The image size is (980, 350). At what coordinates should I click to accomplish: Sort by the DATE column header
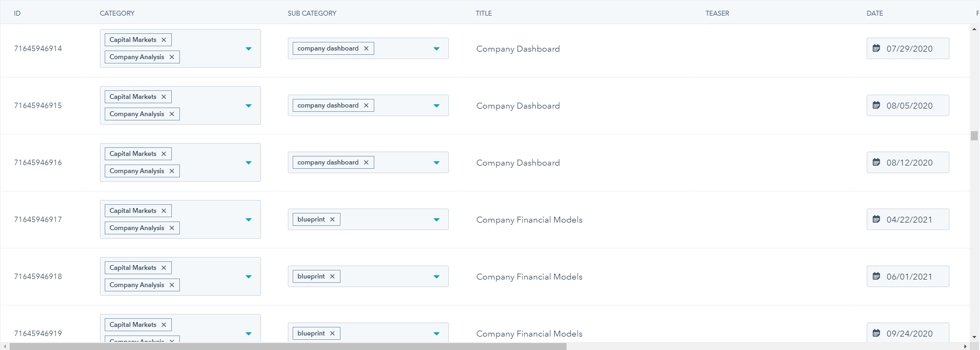pos(875,13)
